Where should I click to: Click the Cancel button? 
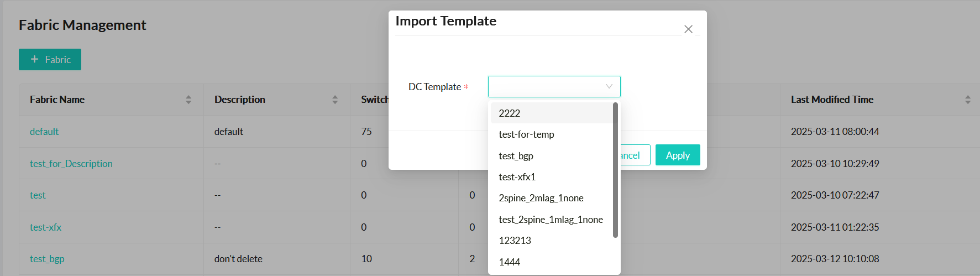(634, 155)
